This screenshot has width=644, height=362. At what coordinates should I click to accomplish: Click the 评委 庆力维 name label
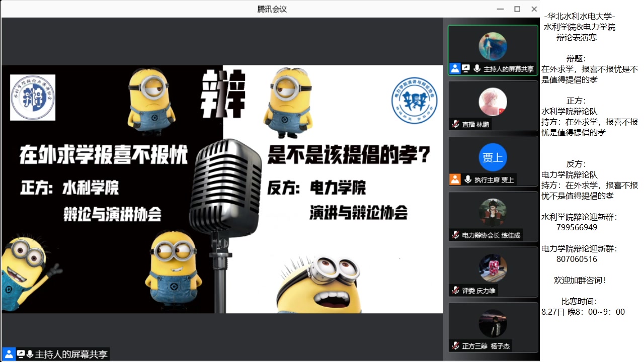(479, 290)
